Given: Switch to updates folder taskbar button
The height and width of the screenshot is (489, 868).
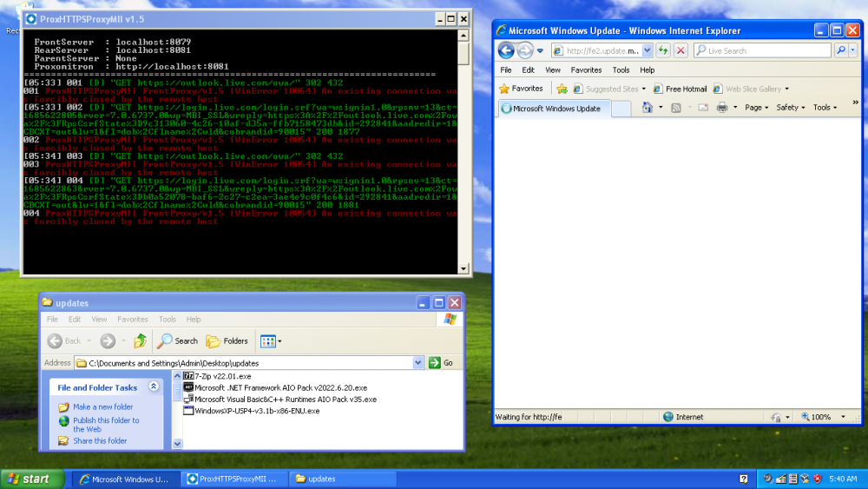Looking at the screenshot, I should (x=344, y=479).
